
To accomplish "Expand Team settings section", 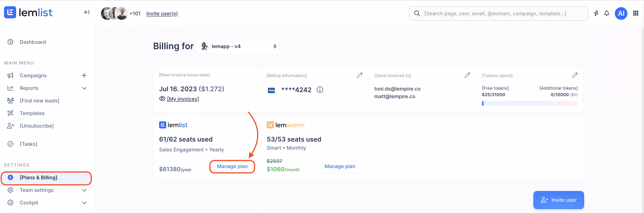I will pos(84,190).
